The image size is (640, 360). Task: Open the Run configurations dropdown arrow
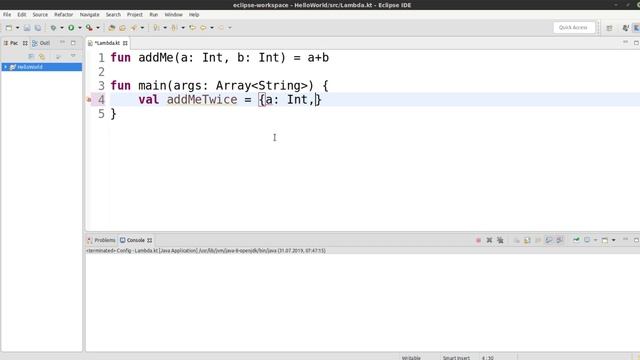80,28
